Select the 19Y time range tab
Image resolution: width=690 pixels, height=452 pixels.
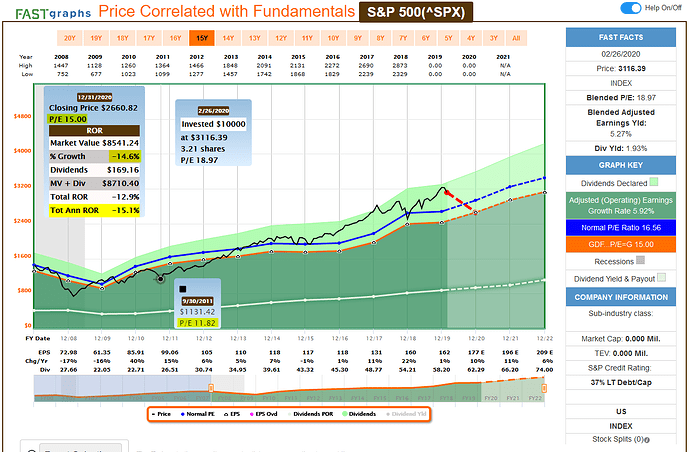pyautogui.click(x=96, y=38)
